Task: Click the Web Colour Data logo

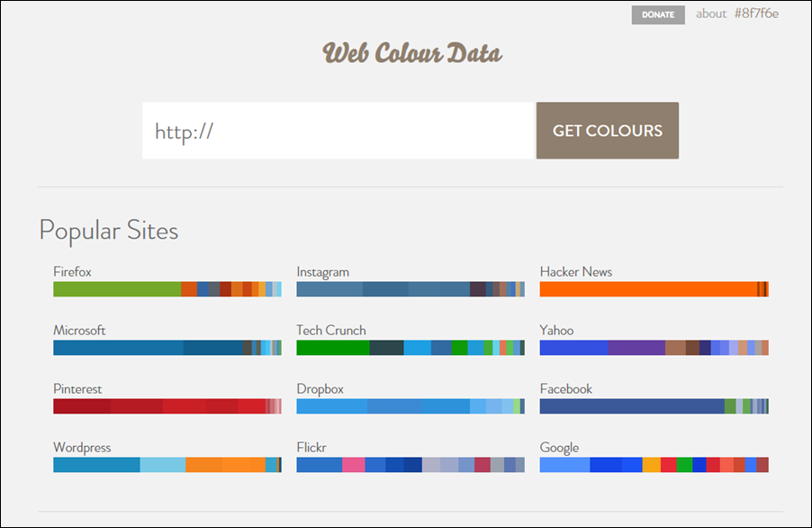Action: coord(412,53)
